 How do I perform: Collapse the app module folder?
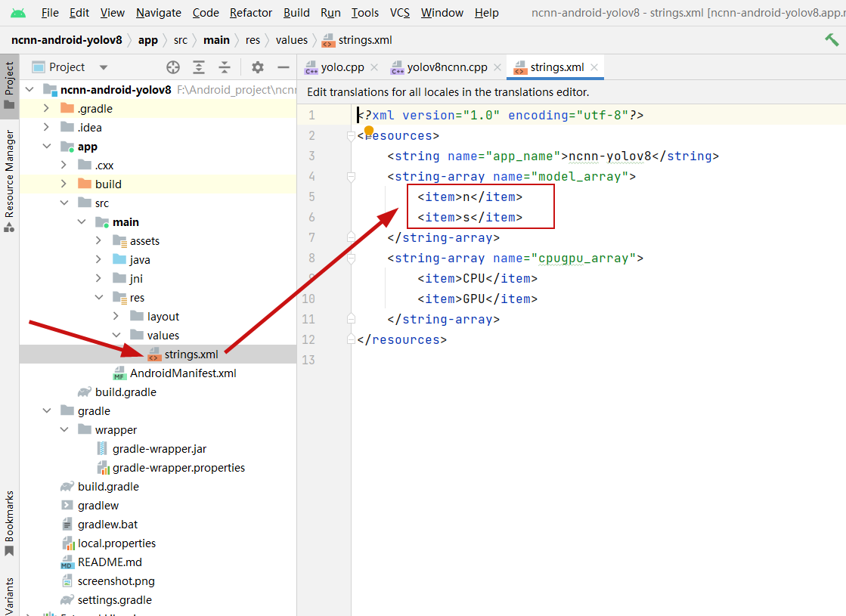(47, 146)
